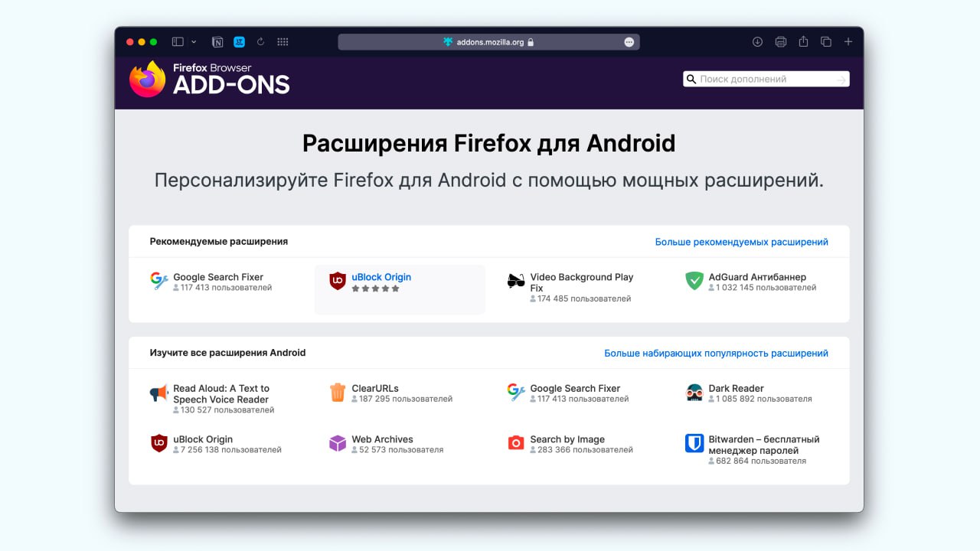Show the tab overview

tap(826, 42)
